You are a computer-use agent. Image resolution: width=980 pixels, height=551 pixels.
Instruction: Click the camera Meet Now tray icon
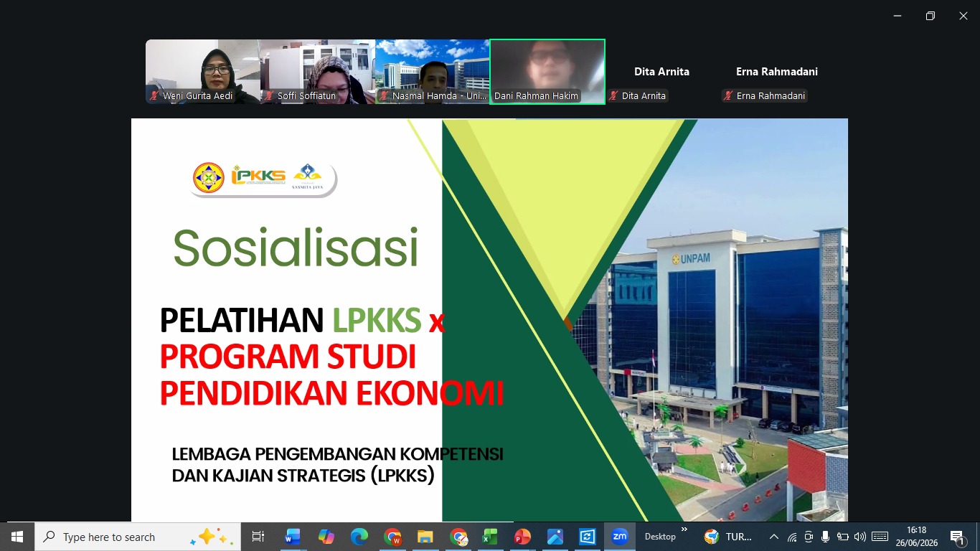tap(809, 537)
